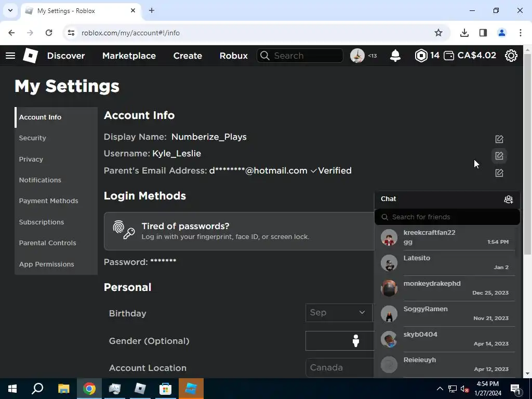Open chat with Reieieuyh

pos(445,364)
